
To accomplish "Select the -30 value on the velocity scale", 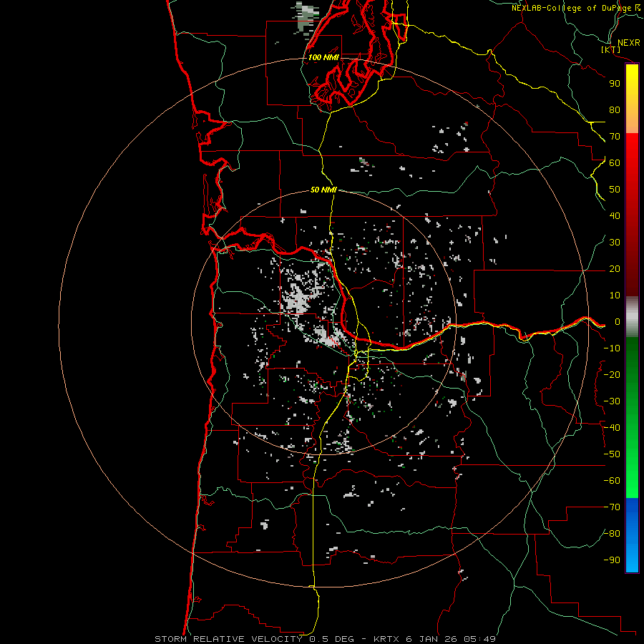I will [612, 401].
